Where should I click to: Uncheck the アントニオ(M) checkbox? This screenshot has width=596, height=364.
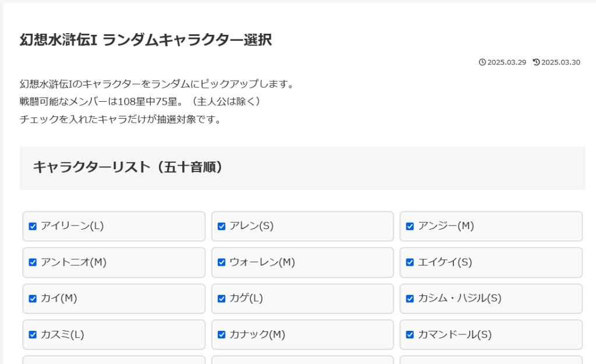tap(33, 262)
